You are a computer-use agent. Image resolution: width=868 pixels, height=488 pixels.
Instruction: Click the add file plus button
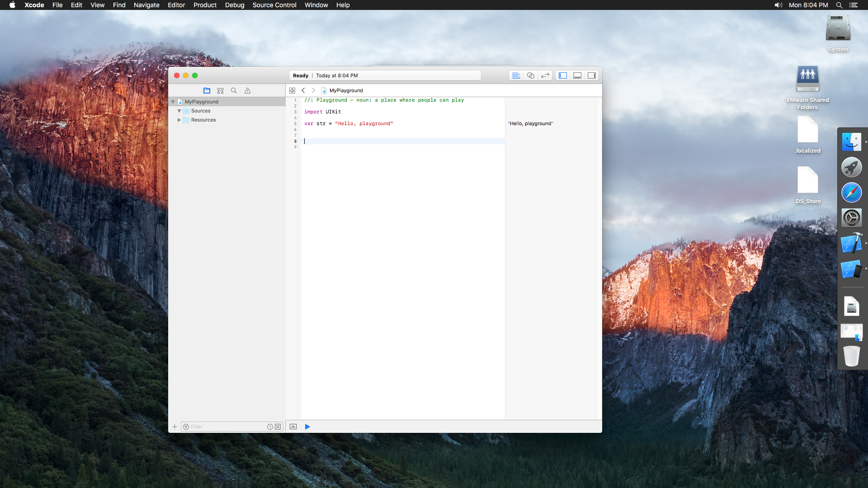(x=175, y=427)
